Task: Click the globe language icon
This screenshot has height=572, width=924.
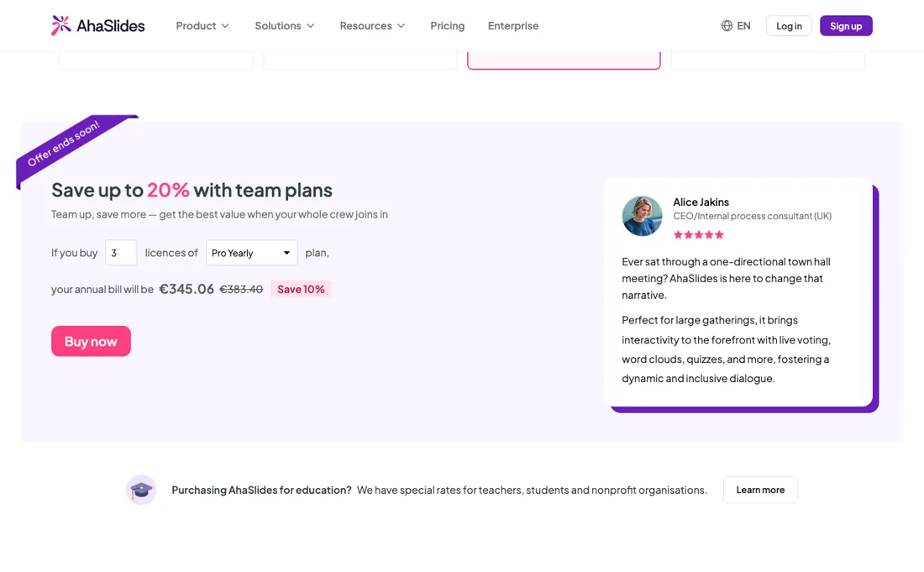Action: [x=727, y=25]
